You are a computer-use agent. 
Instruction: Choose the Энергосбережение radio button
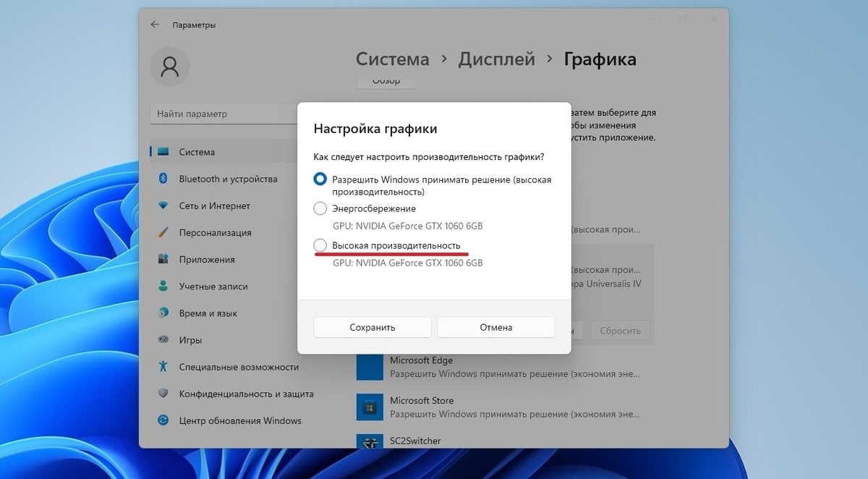click(x=320, y=208)
